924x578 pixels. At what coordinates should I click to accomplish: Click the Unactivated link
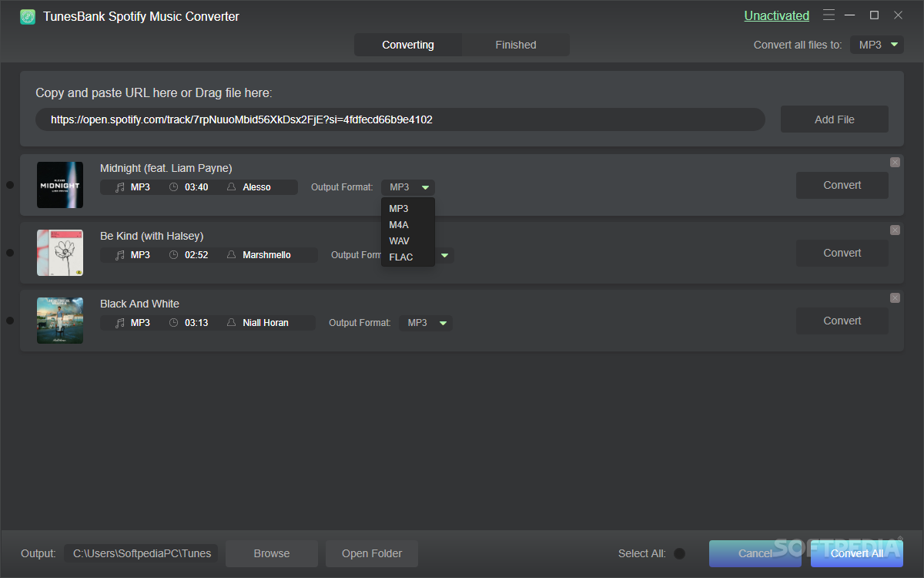click(776, 15)
